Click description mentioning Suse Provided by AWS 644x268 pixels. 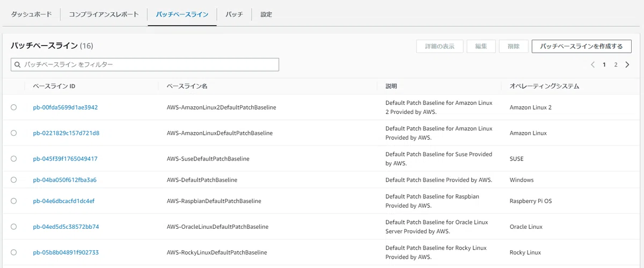(438, 158)
